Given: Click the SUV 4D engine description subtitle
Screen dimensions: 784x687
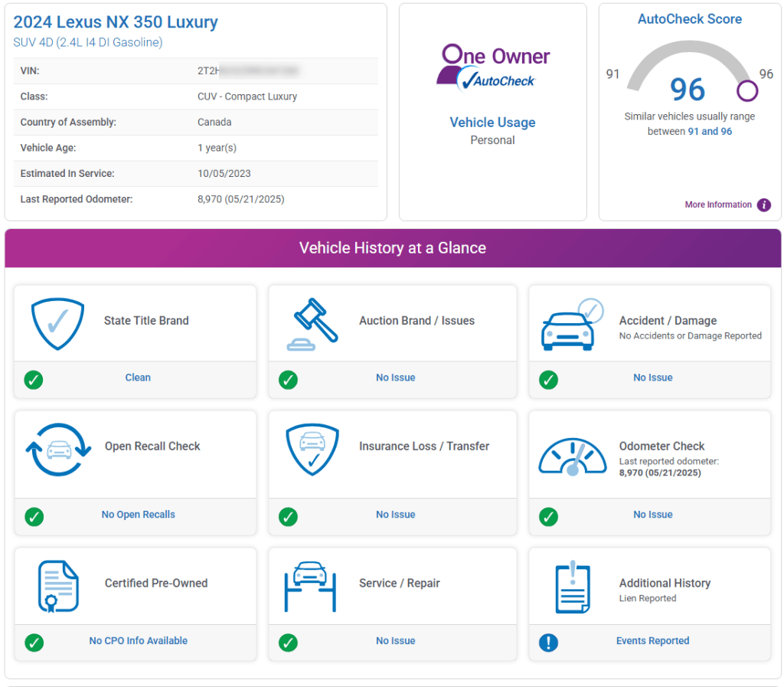Looking at the screenshot, I should tap(88, 42).
